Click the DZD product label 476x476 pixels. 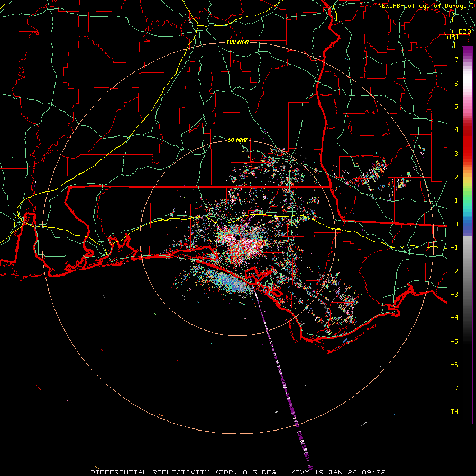point(465,32)
